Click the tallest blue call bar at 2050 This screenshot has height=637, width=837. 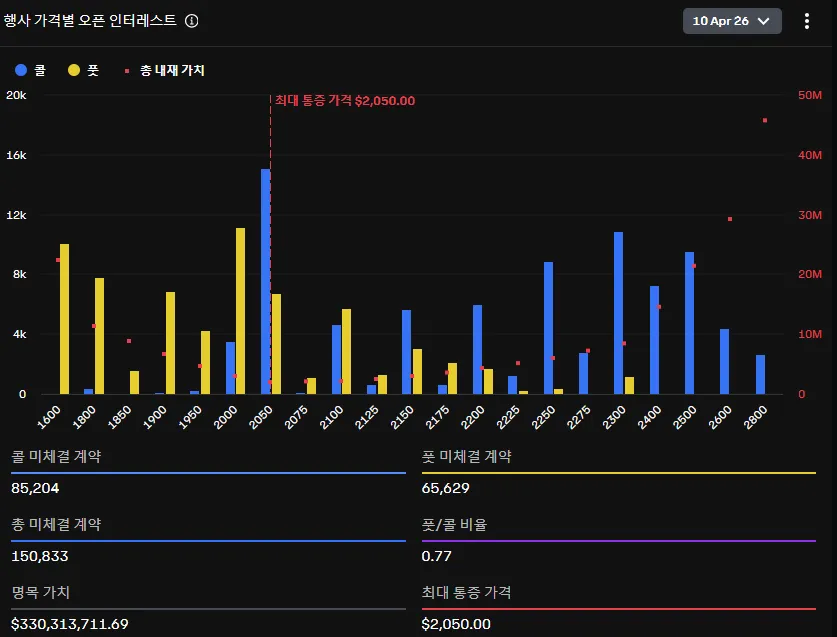[266, 280]
